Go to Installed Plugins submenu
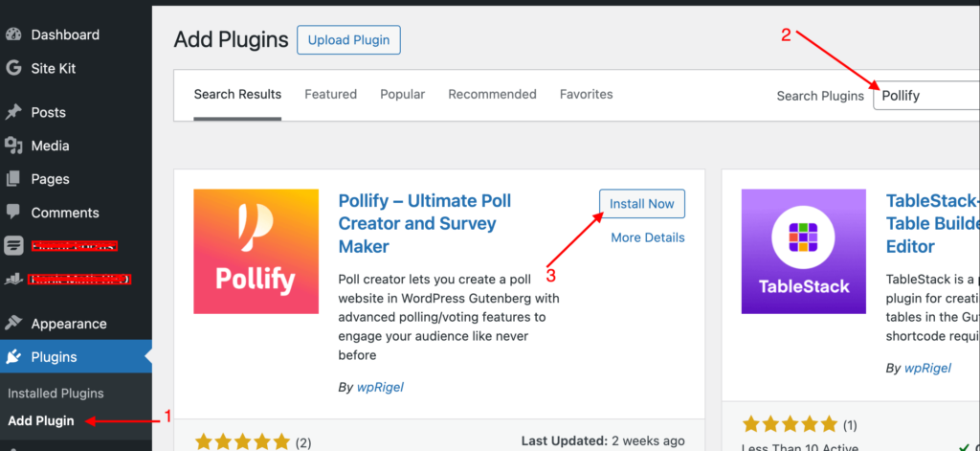This screenshot has width=980, height=451. (x=56, y=395)
